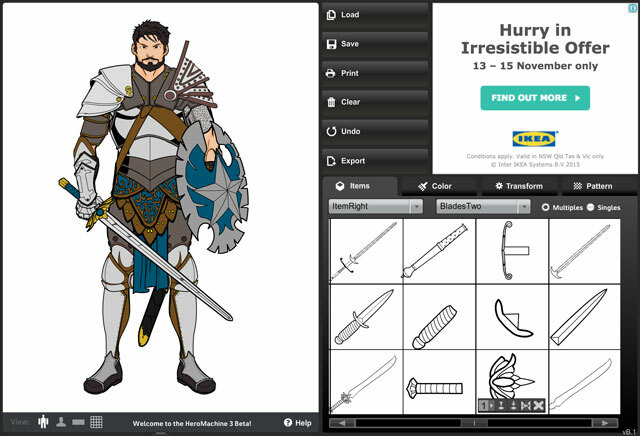Export the character image
This screenshot has width=640, height=436.
[x=375, y=161]
